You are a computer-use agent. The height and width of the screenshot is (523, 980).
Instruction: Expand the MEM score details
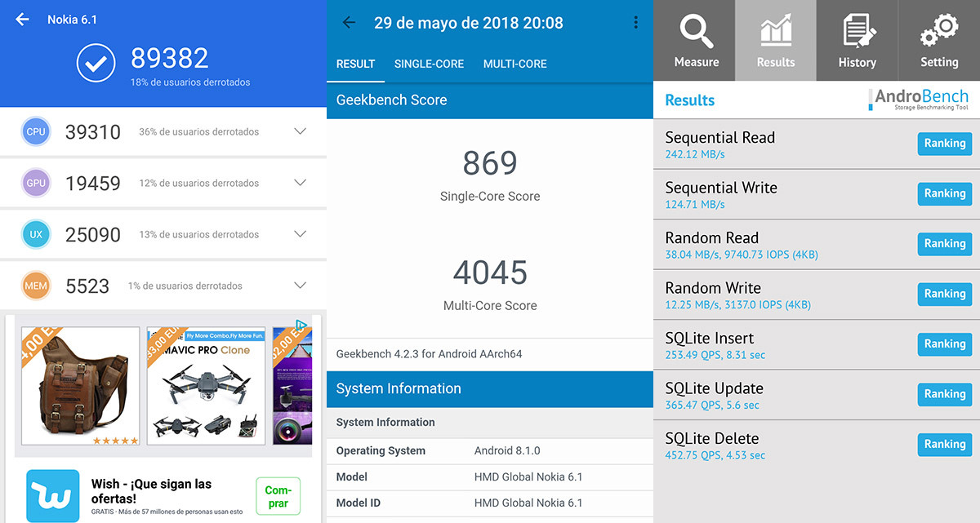coord(300,286)
